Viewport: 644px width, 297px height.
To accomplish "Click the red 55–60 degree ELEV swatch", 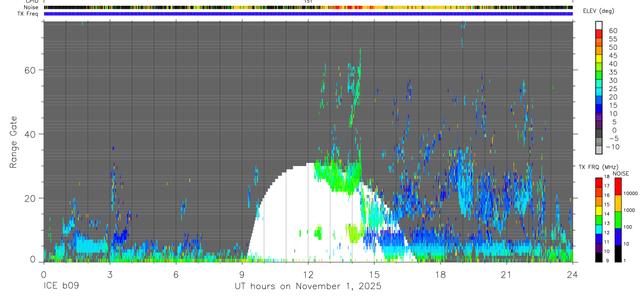I will 599,35.
